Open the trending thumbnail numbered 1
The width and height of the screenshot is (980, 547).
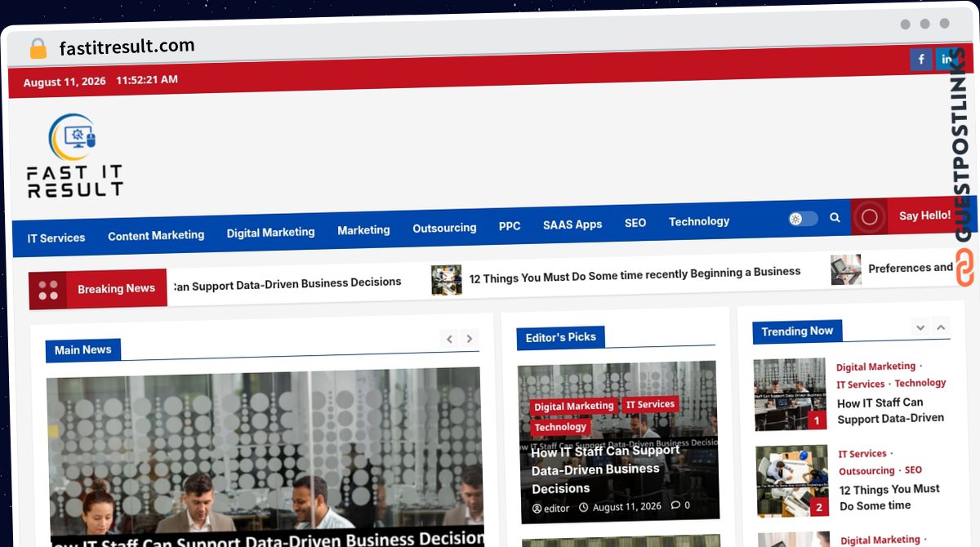coord(791,394)
